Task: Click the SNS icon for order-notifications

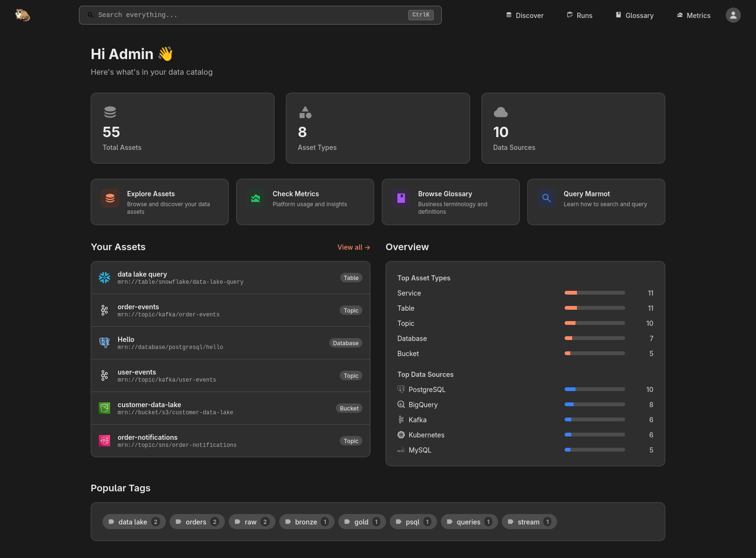Action: (104, 441)
